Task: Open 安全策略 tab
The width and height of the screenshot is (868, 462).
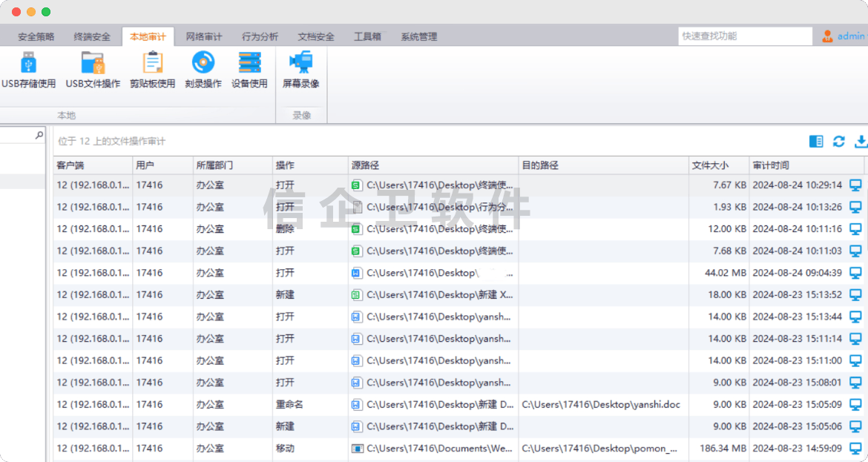Action: pos(36,36)
